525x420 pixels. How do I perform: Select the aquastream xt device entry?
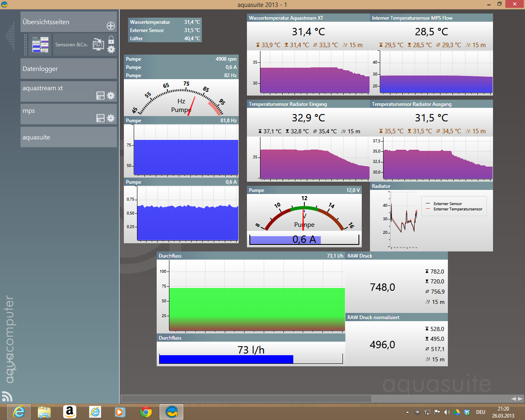[57, 88]
